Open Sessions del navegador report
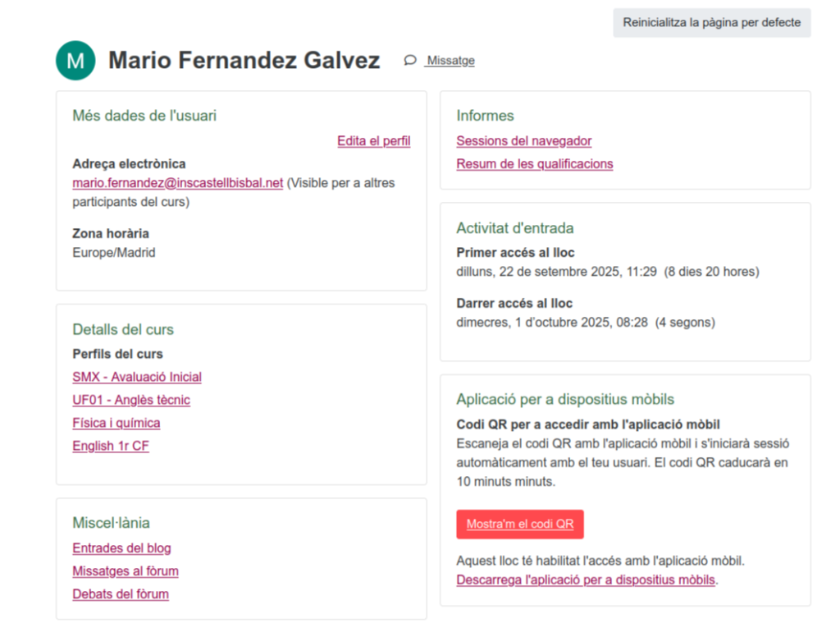The image size is (840, 637). tap(523, 141)
